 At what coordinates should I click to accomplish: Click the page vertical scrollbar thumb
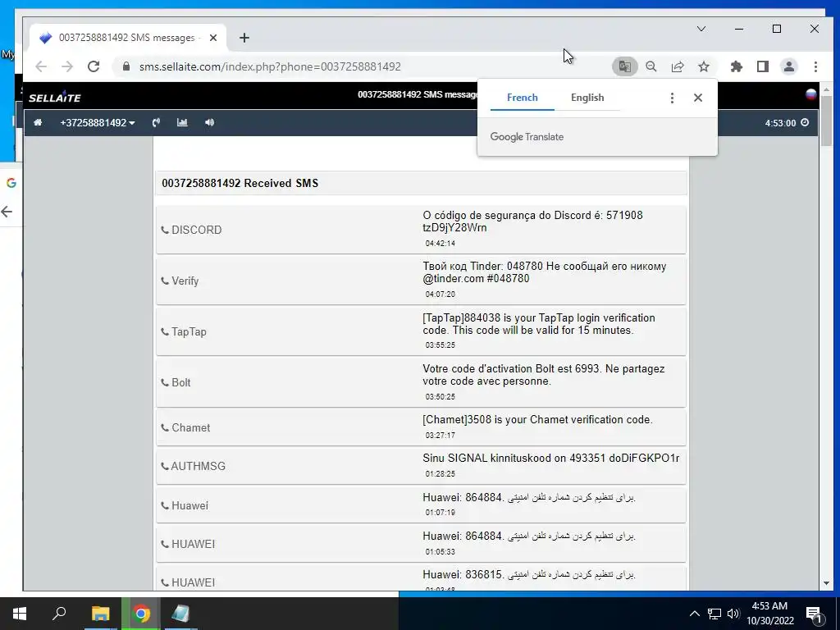[x=826, y=121]
